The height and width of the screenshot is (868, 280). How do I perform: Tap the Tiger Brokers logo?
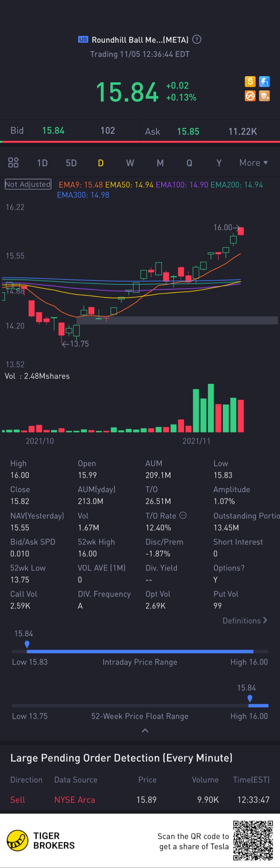click(x=18, y=841)
